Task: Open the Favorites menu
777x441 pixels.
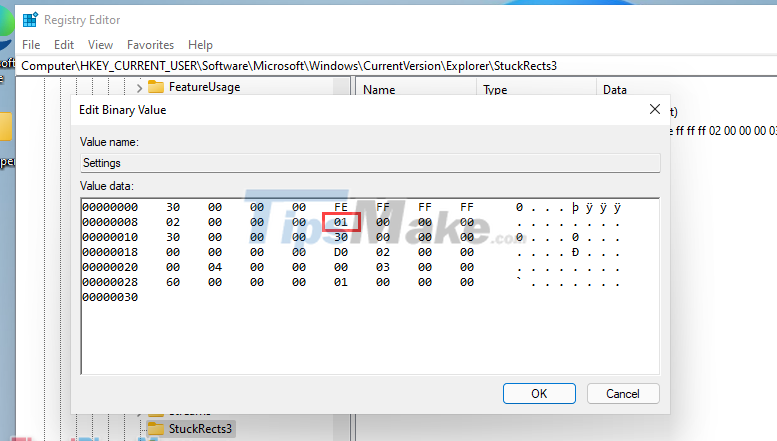Action: click(151, 45)
